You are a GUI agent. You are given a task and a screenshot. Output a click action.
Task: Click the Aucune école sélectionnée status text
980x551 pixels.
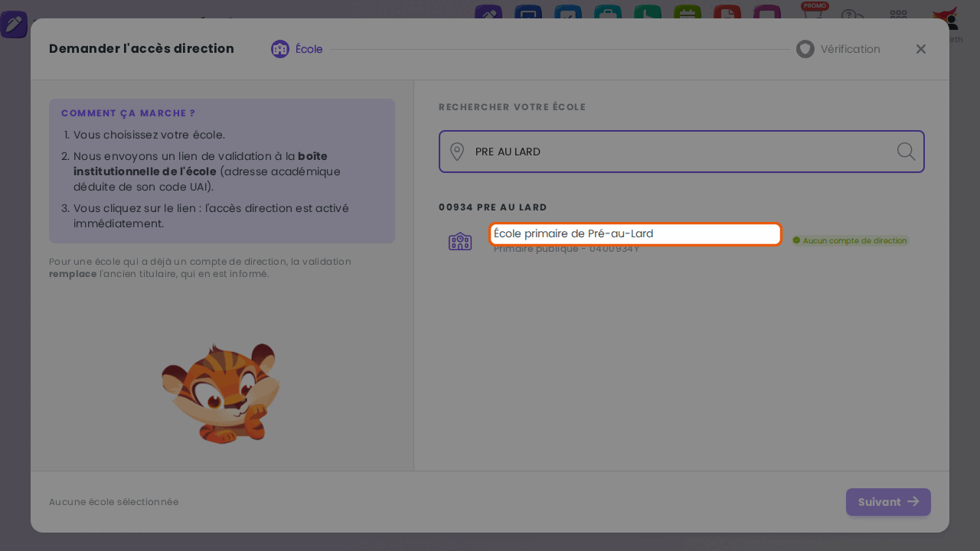click(114, 502)
